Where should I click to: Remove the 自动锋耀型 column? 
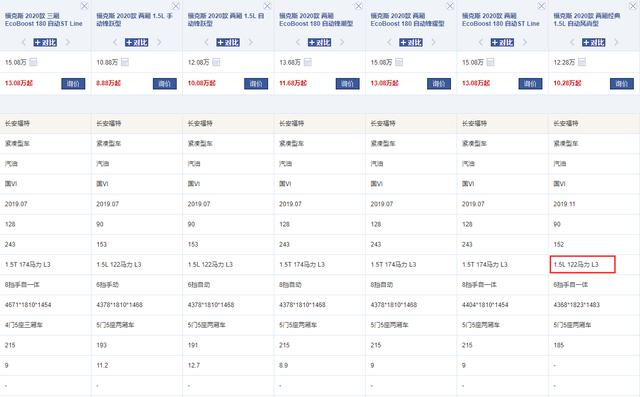450,6
